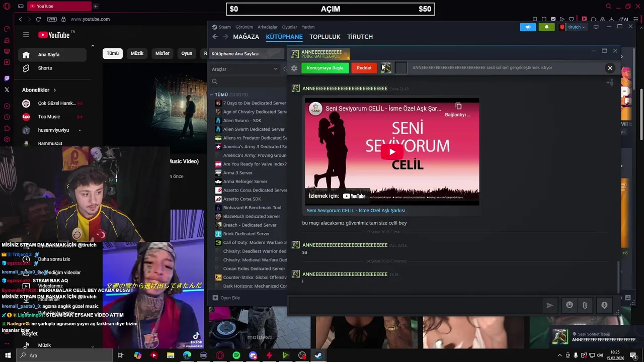Viewport: 644px width, 362px height.
Task: Open YouTube hamburger guide menu
Action: (x=26, y=35)
